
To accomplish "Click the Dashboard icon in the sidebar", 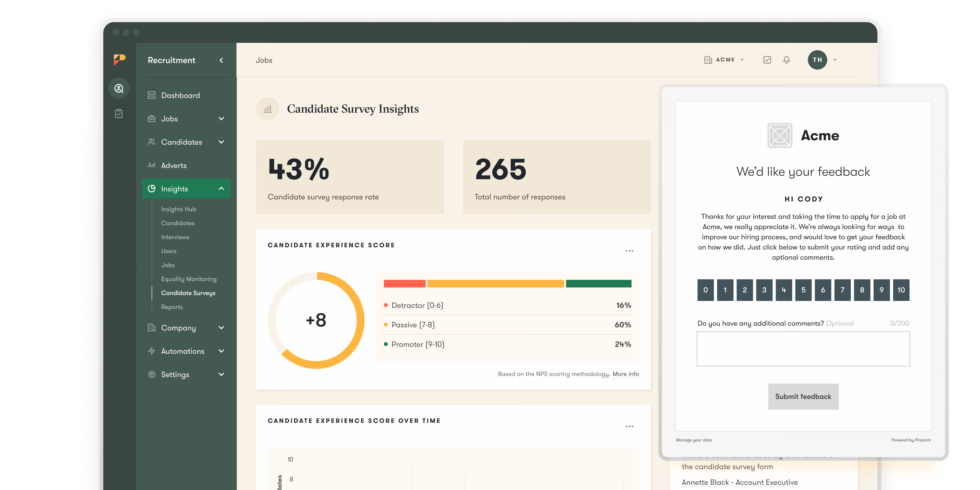I will pyautogui.click(x=151, y=95).
